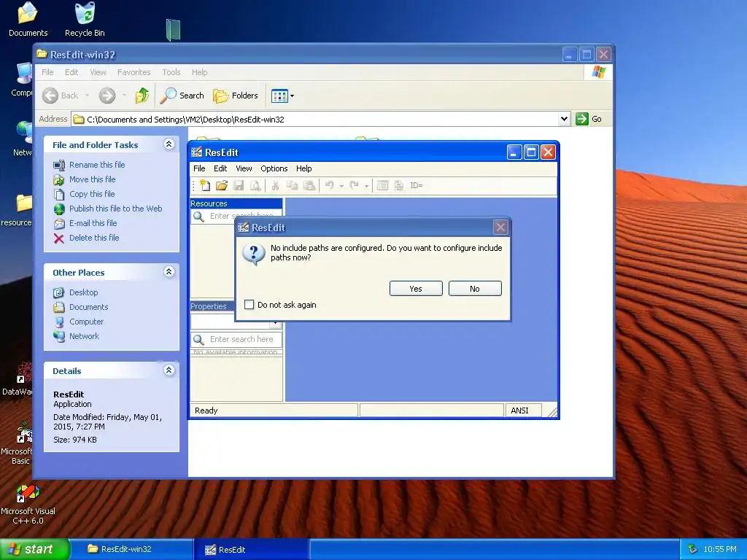747x560 pixels.
Task: Click Delete this file link
Action: point(94,238)
